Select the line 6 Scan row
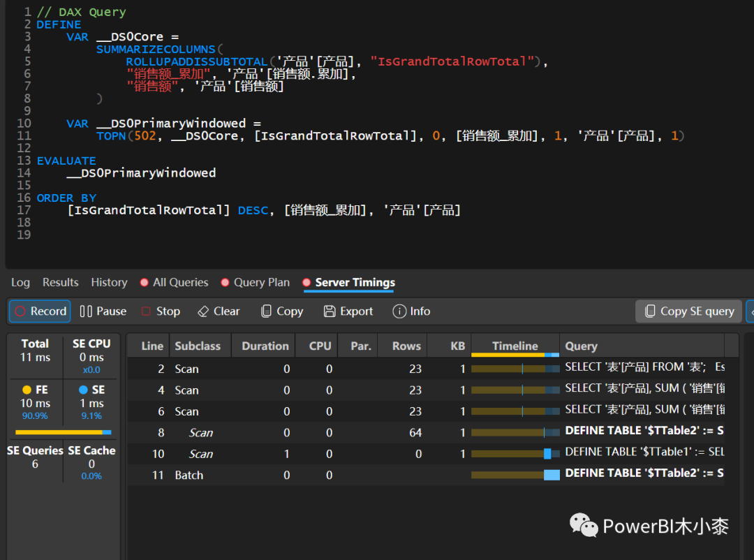Viewport: 754px width, 560px height. [426, 411]
